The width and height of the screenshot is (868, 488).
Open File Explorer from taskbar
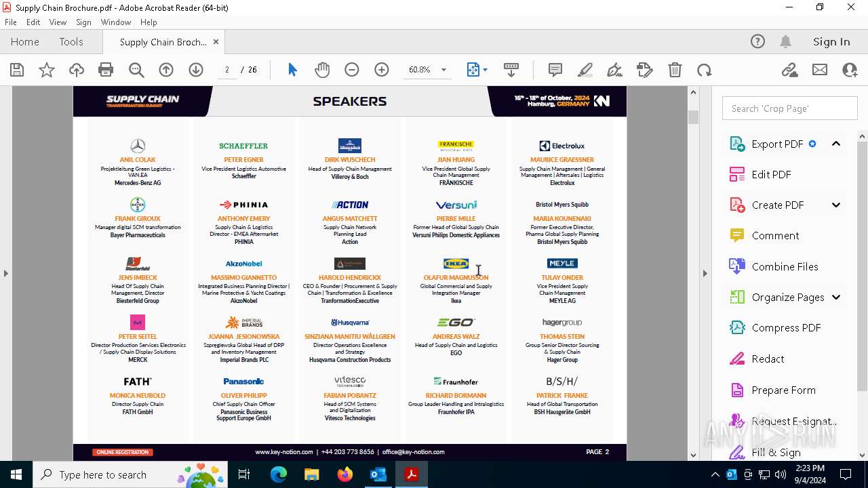(x=311, y=474)
